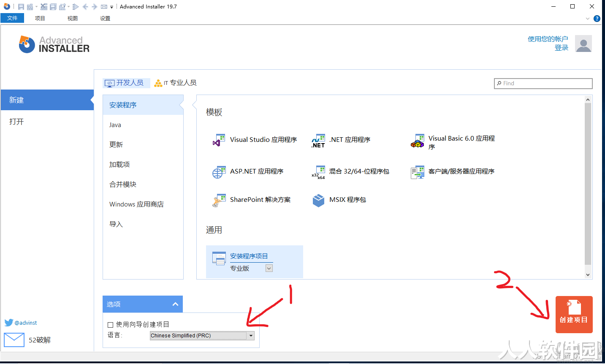Switch to the IT 专业人员 tab
This screenshot has width=605, height=364.
[x=175, y=83]
